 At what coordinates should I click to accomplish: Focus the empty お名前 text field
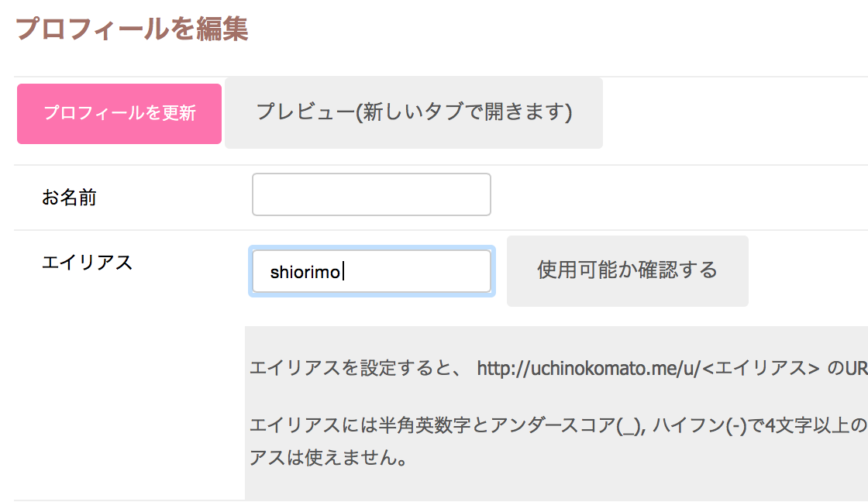(371, 194)
